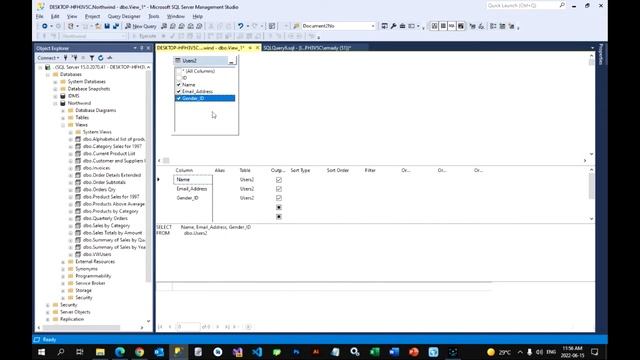640x360 pixels.
Task: Click the Users2 table grid icon
Action: click(x=178, y=60)
